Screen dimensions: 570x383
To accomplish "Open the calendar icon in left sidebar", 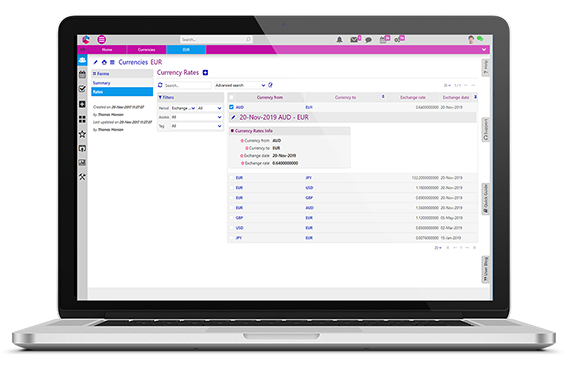I will click(82, 74).
